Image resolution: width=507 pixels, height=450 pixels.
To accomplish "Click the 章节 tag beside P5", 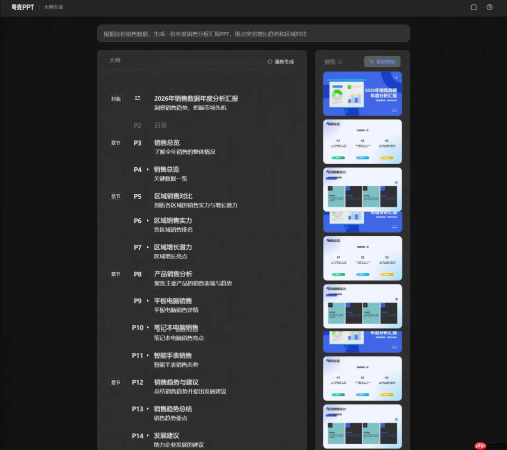I will tap(116, 196).
